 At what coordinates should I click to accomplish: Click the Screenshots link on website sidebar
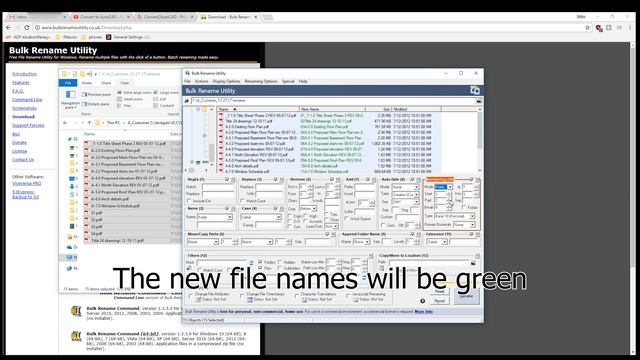click(24, 108)
